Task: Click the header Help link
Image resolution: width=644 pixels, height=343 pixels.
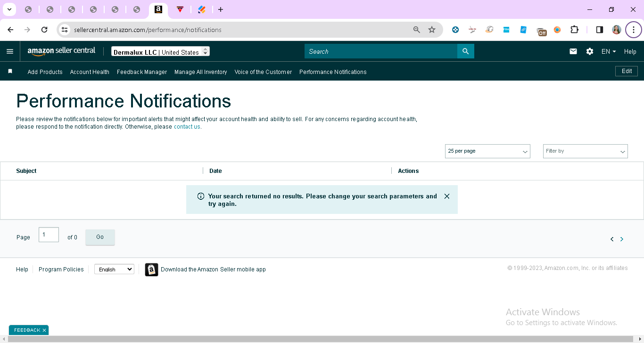Action: click(630, 51)
